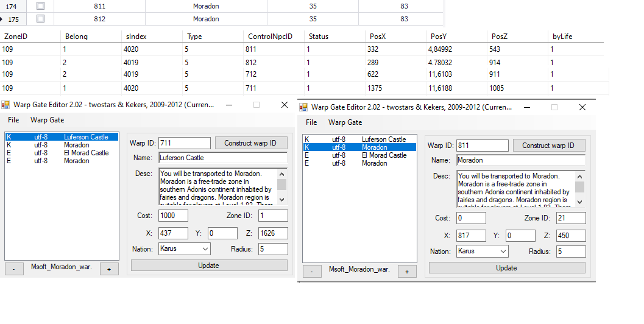This screenshot has height=324, width=644.
Task: Click Update in the left window
Action: [209, 266]
